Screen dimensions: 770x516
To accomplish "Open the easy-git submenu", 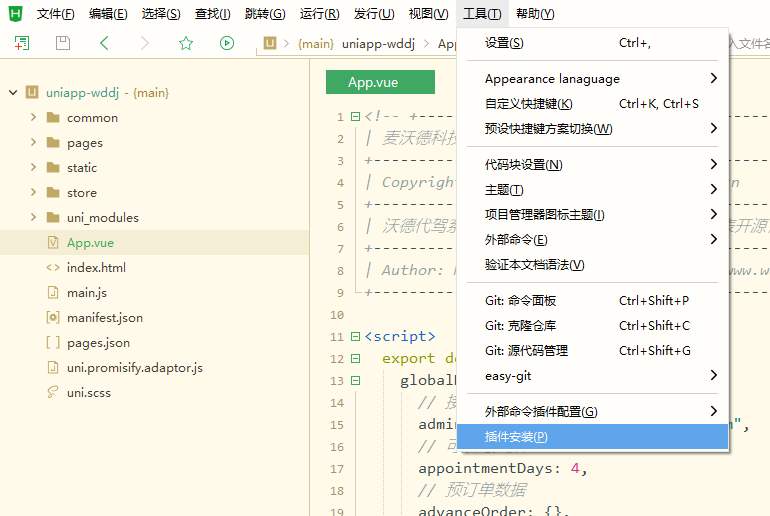I will (593, 376).
